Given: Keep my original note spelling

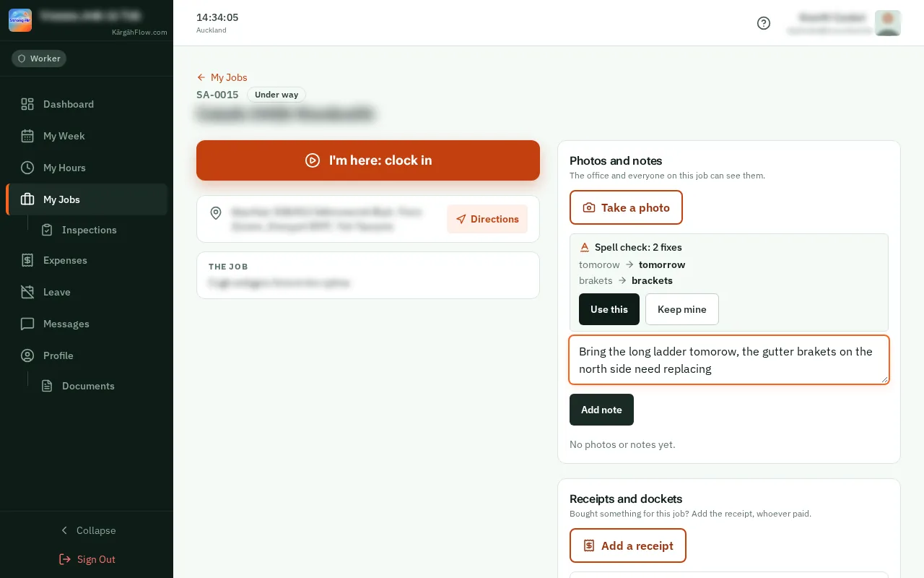Looking at the screenshot, I should [682, 309].
